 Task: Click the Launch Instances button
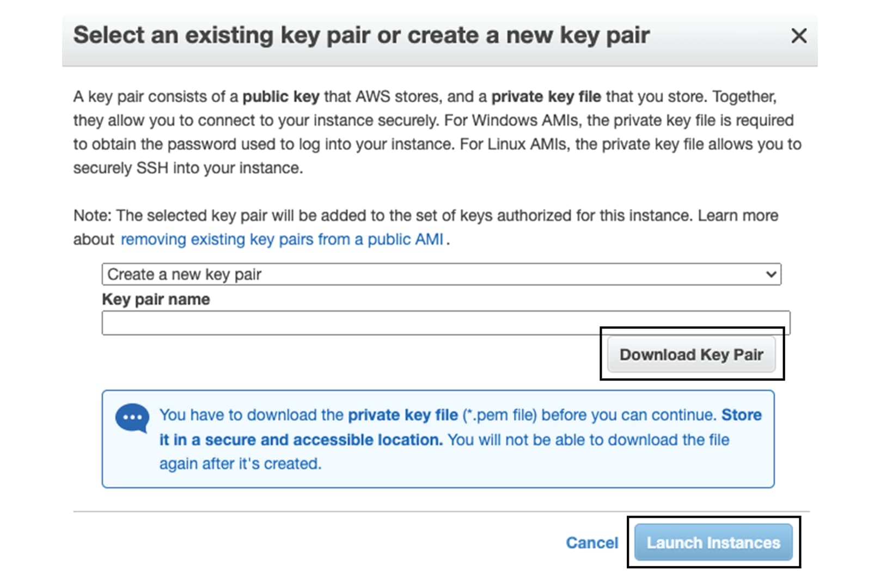pyautogui.click(x=713, y=542)
